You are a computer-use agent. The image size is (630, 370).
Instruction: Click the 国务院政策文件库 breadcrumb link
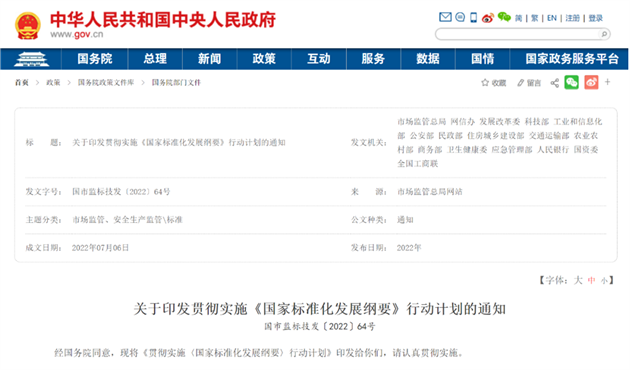pos(106,83)
